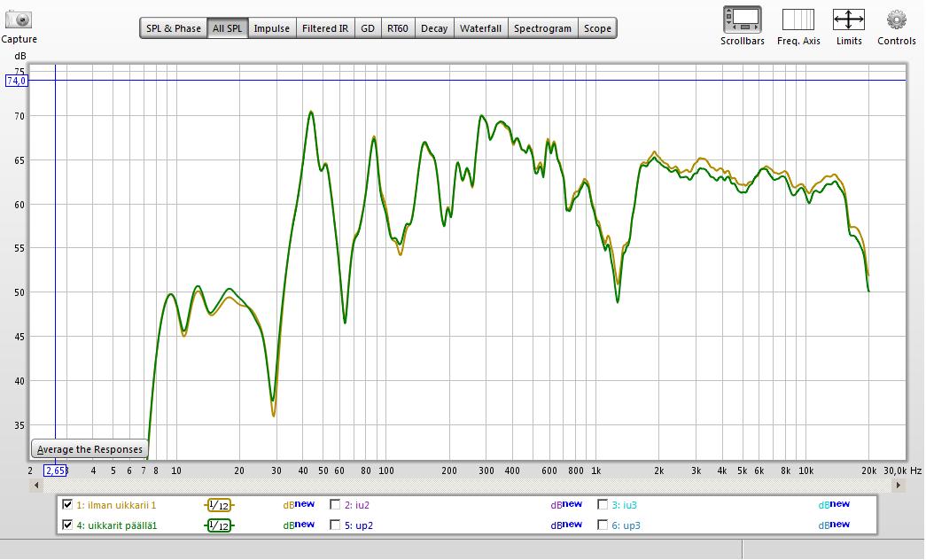Click 1/12 smoothing icon for uikkarit päällä1
Screen dimensions: 926x560
pyautogui.click(x=219, y=525)
